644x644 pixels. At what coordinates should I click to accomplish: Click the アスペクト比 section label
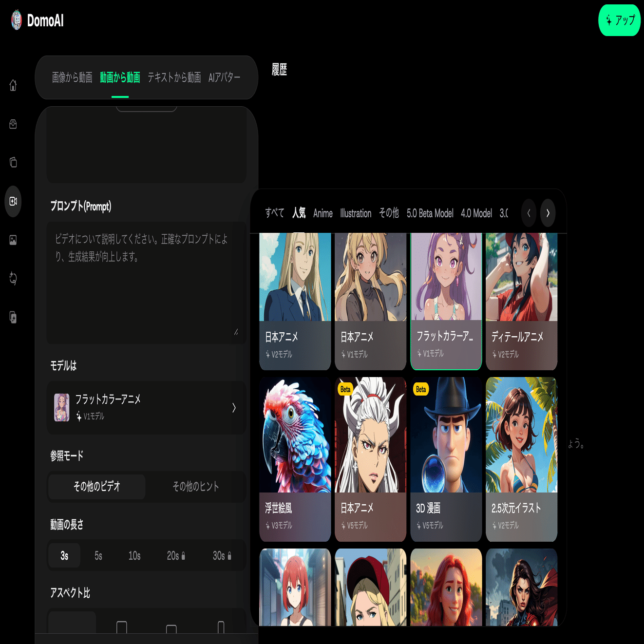point(70,593)
